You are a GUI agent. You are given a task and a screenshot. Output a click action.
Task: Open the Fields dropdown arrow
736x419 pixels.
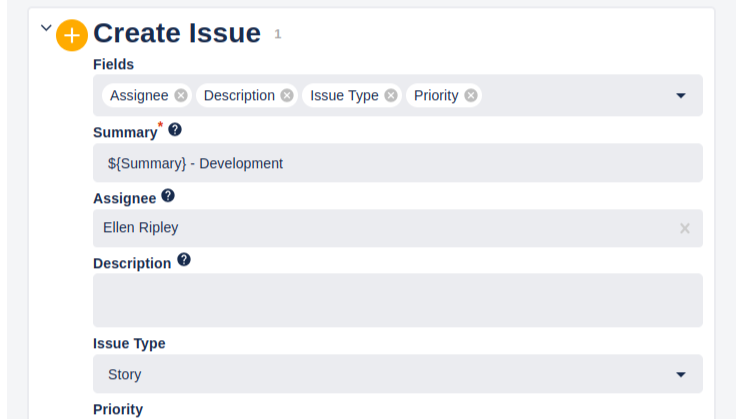(681, 96)
